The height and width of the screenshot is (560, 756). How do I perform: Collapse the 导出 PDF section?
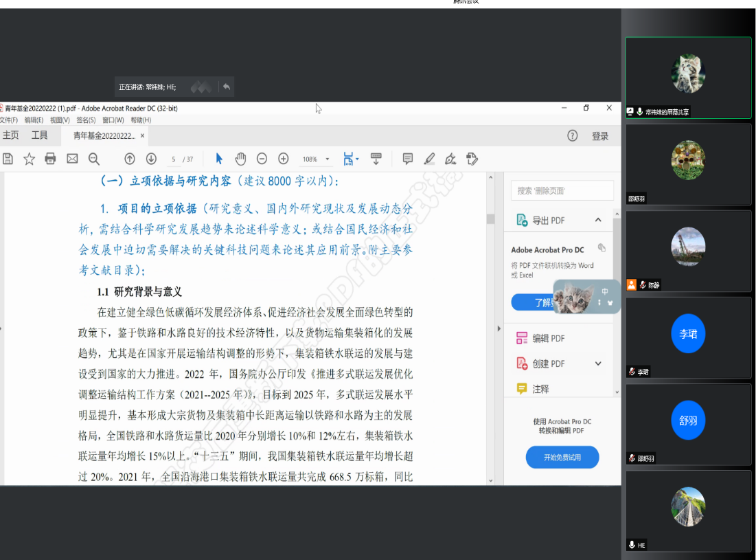[x=597, y=220]
